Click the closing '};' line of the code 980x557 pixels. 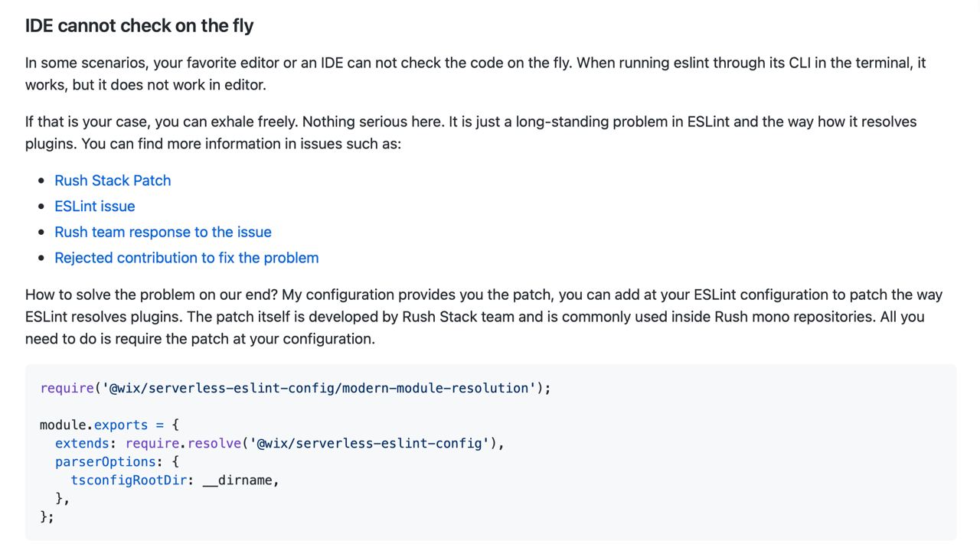point(47,516)
